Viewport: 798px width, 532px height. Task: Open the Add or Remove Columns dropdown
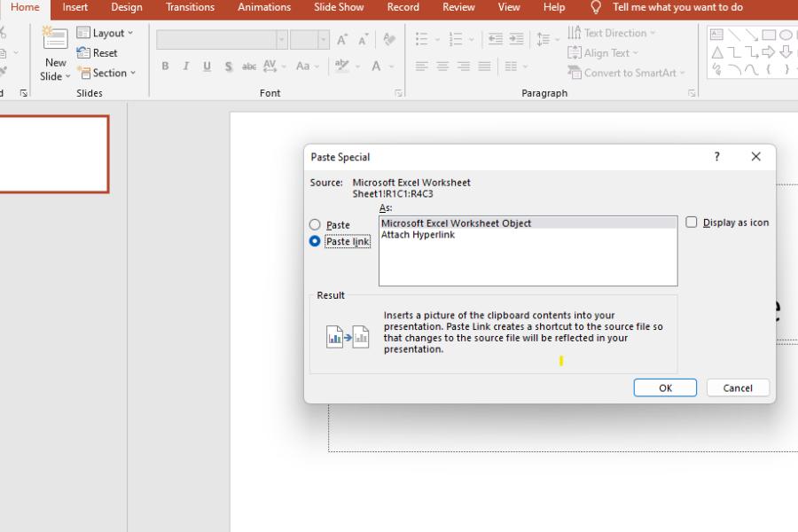515,66
